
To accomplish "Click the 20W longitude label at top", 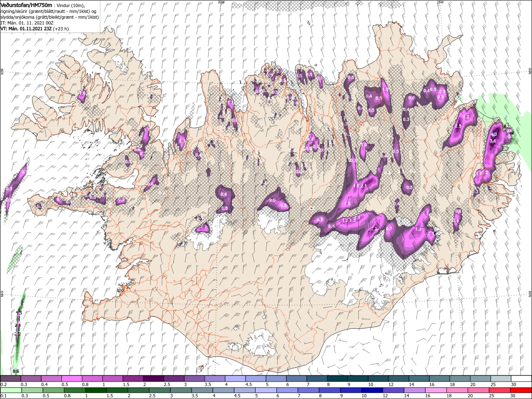I will 221,2.
